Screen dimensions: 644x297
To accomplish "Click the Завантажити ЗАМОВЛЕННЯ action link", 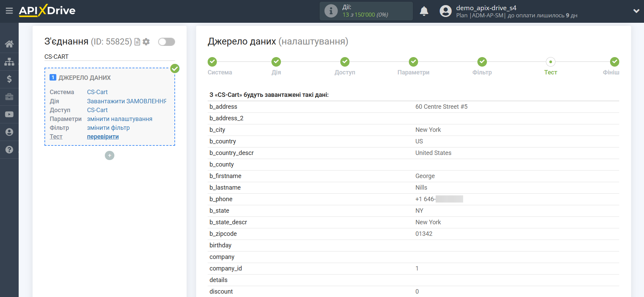I will [127, 101].
